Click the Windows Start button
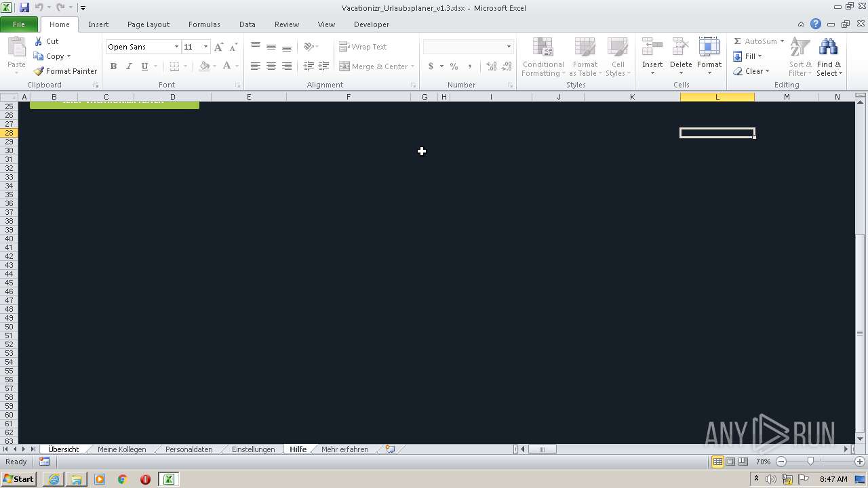 point(19,479)
